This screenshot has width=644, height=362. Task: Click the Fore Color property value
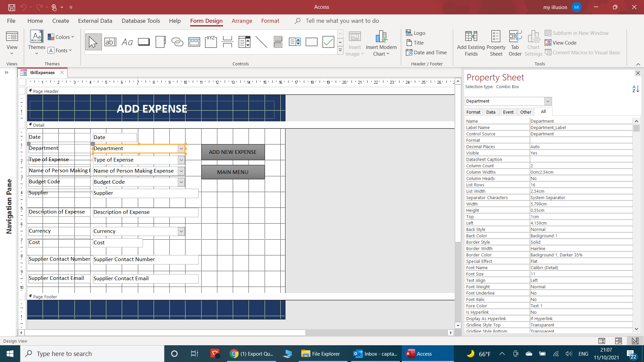(x=581, y=306)
